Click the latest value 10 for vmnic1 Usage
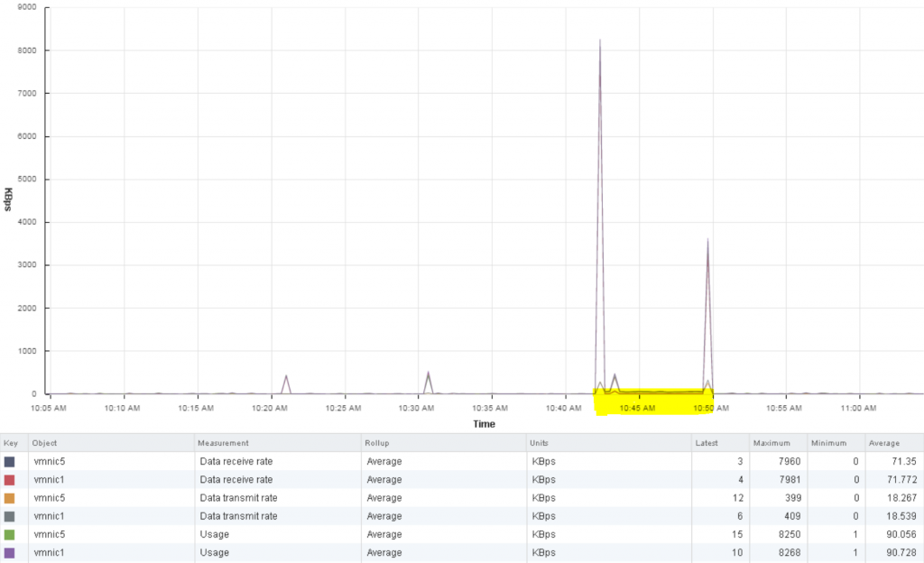The image size is (924, 563). pos(738,553)
